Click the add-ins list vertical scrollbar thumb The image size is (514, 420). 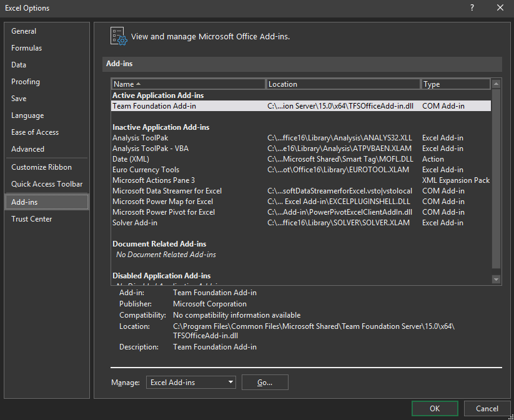tap(496, 178)
